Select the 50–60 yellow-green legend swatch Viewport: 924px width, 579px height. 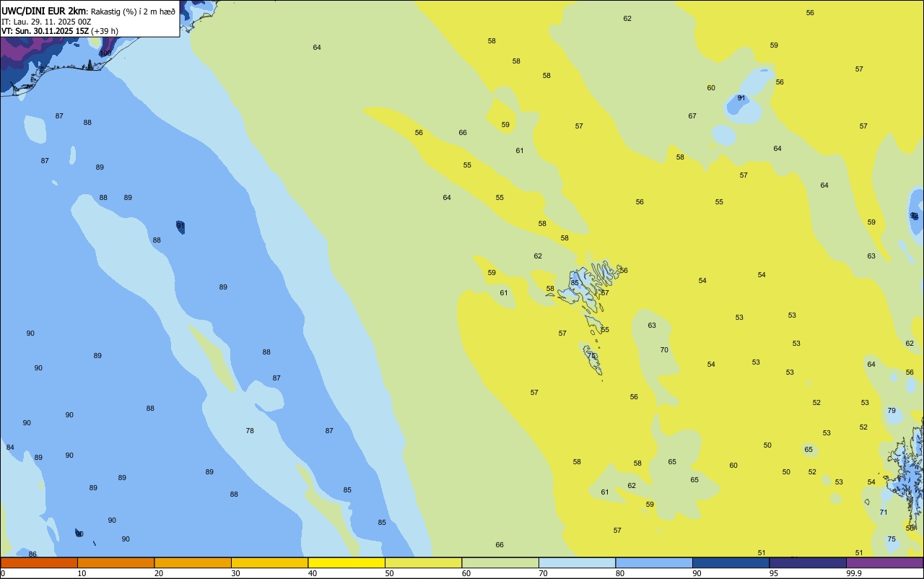click(x=423, y=562)
